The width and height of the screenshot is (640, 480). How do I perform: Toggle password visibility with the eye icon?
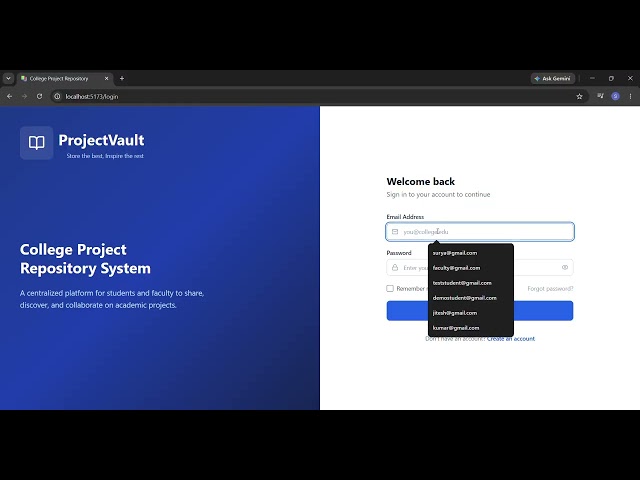point(565,268)
